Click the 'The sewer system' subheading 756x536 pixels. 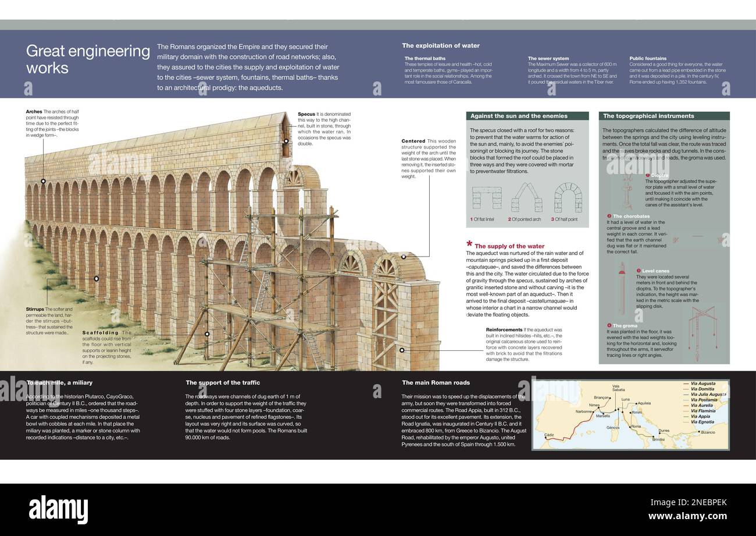coord(548,58)
